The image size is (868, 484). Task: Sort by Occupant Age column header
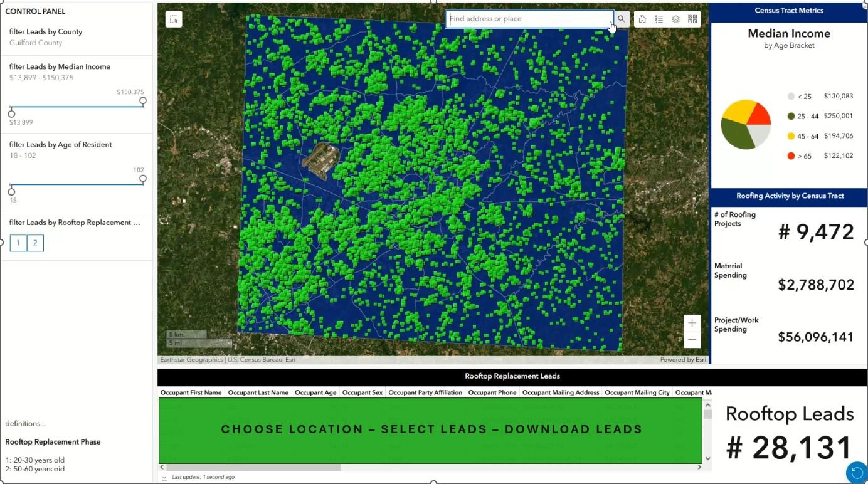click(x=315, y=392)
